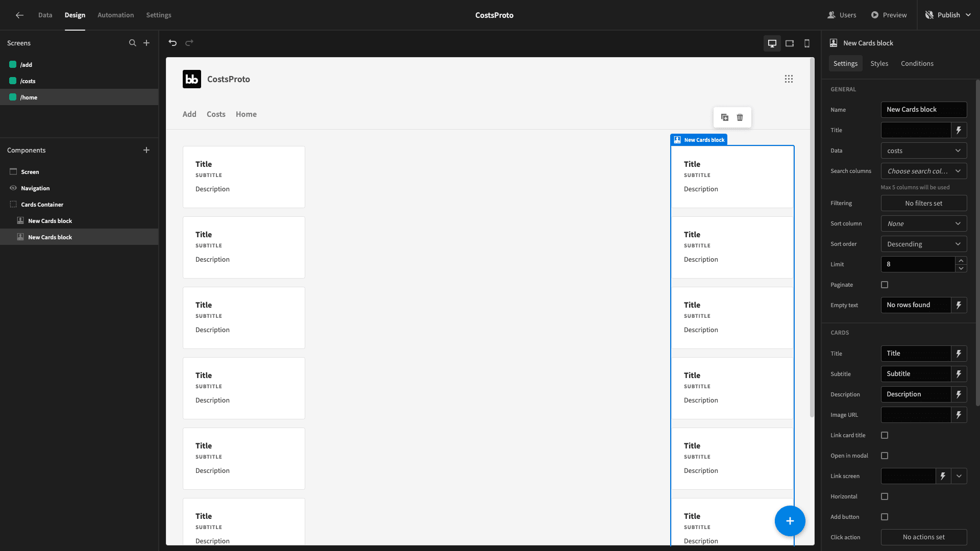Click the No filters set button

(x=923, y=203)
